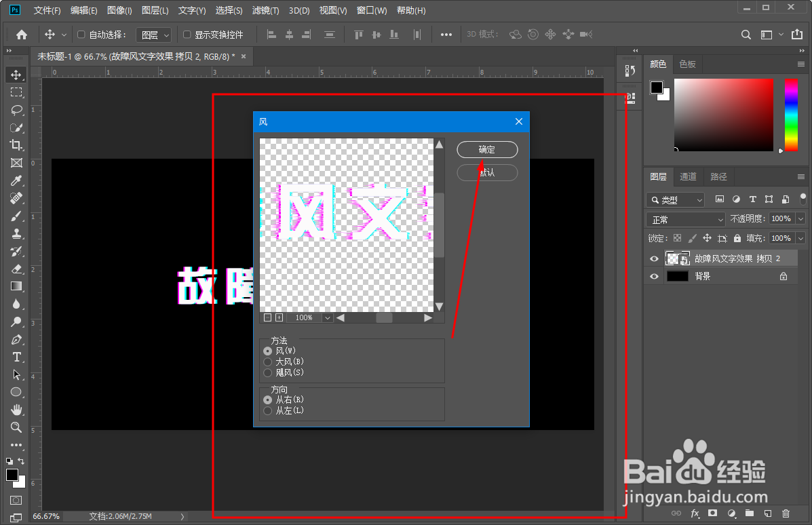This screenshot has width=812, height=525.
Task: Choose the 从左(L) direction option
Action: coord(268,410)
